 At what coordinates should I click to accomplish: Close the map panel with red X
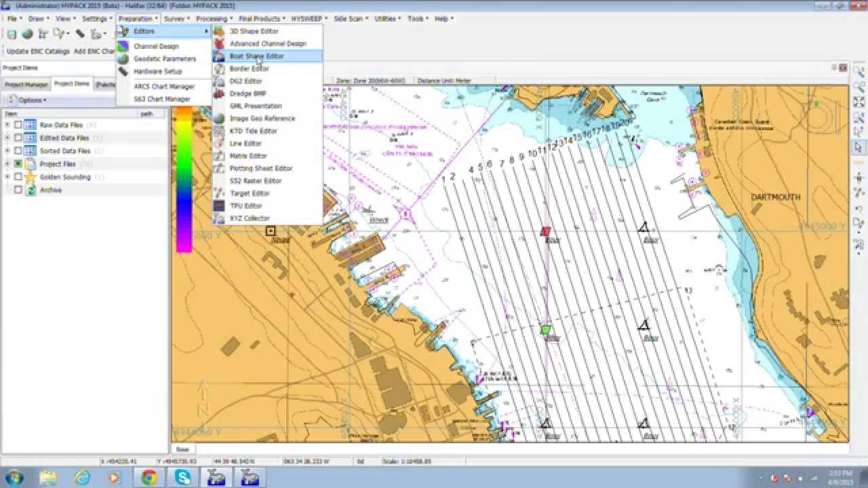tap(843, 68)
